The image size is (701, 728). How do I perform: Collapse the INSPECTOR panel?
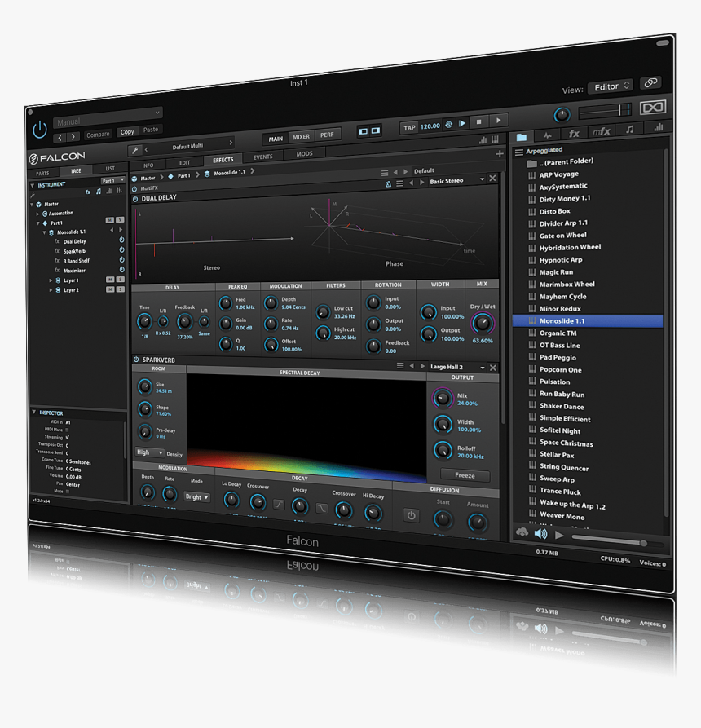34,412
